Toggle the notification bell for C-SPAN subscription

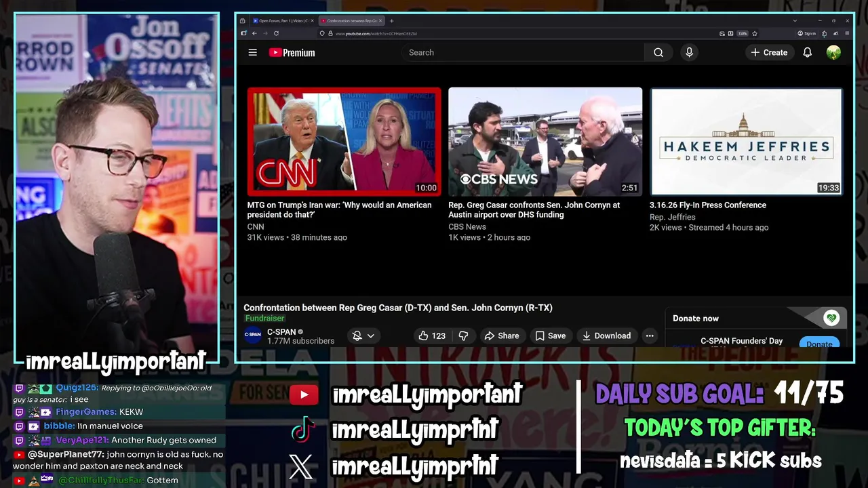tap(357, 335)
